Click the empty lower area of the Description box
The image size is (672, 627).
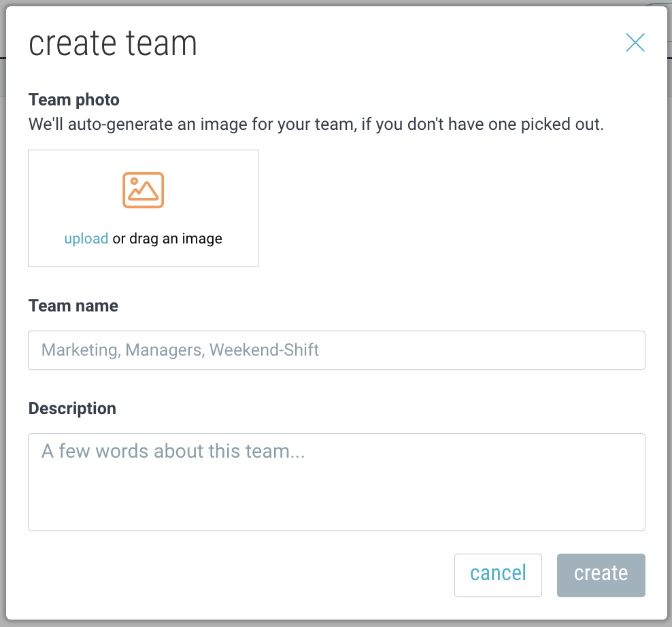click(337, 501)
